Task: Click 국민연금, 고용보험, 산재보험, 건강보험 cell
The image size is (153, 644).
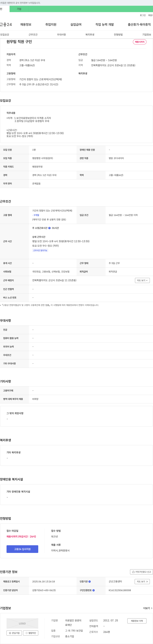Action: (51, 272)
